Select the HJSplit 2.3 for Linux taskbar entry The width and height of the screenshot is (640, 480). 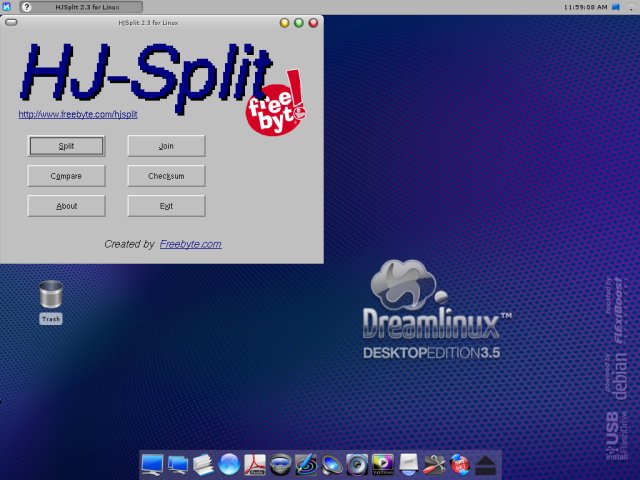82,7
